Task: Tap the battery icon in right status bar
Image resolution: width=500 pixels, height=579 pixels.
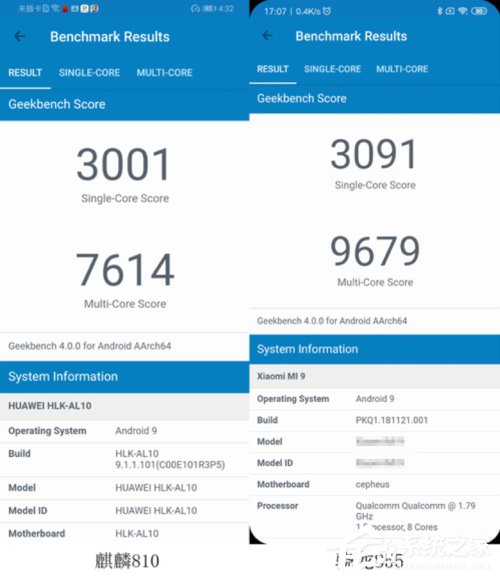Action: (479, 11)
